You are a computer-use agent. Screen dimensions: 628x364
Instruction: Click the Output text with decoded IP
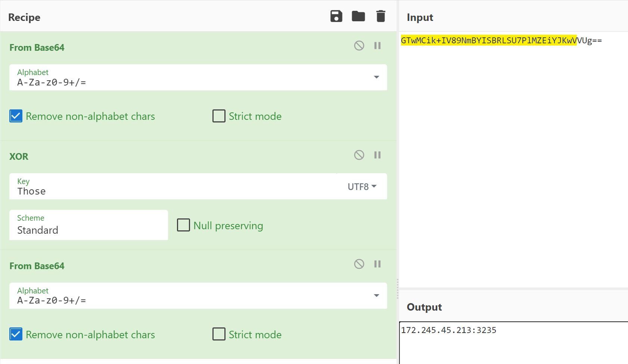click(x=448, y=330)
